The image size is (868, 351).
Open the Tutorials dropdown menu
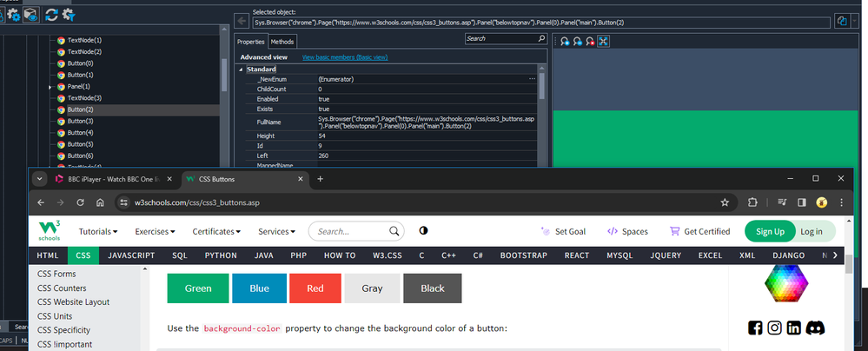[103, 232]
